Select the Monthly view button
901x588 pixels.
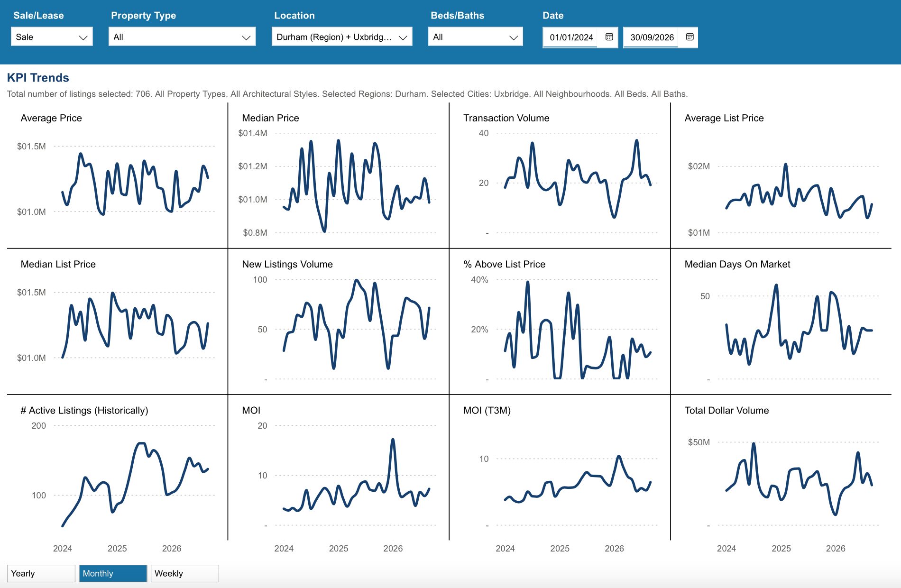113,573
